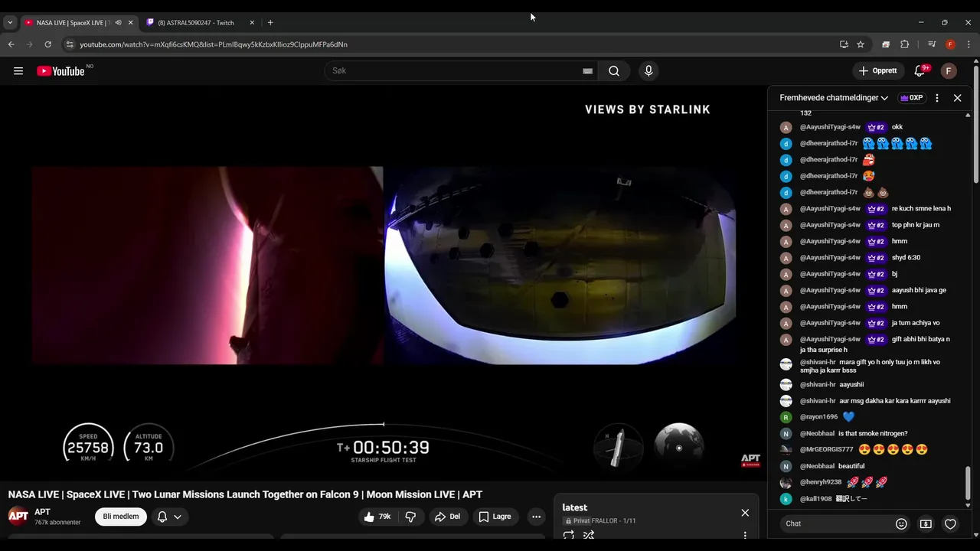The width and height of the screenshot is (980, 551).
Task: Click @henryh9238 rocket emoji message
Action: [869, 482]
